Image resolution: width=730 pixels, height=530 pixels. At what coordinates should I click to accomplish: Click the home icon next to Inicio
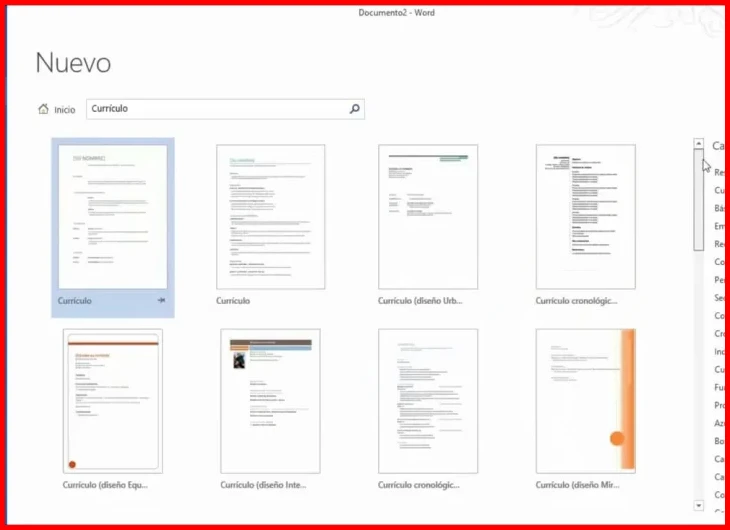(43, 109)
